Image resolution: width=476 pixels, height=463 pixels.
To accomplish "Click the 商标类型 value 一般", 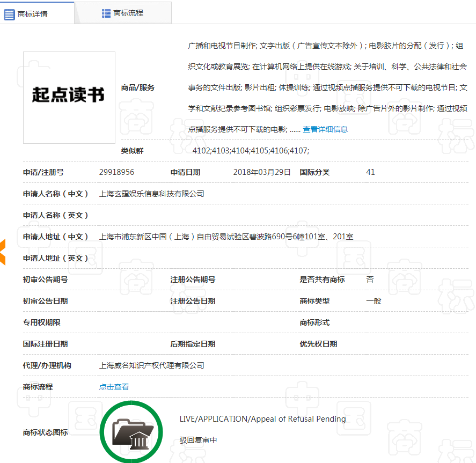I will click(x=374, y=301).
